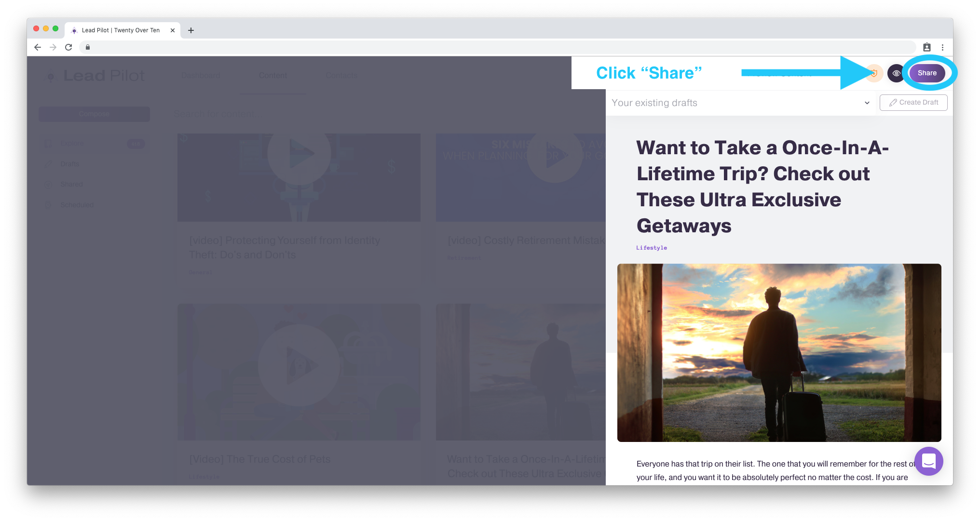The height and width of the screenshot is (521, 980).
Task: Reload the page
Action: click(x=68, y=47)
